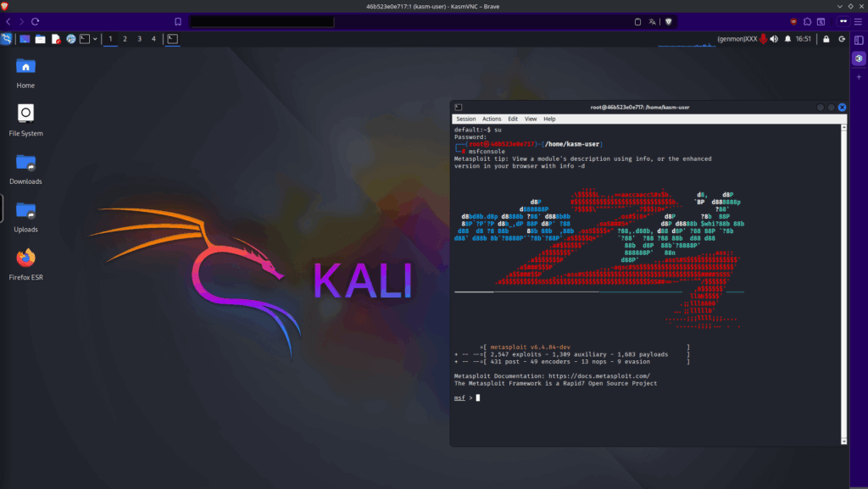Screen dimensions: 868x489
Task: Launch the web browser from the panel globe icon
Action: tap(70, 39)
